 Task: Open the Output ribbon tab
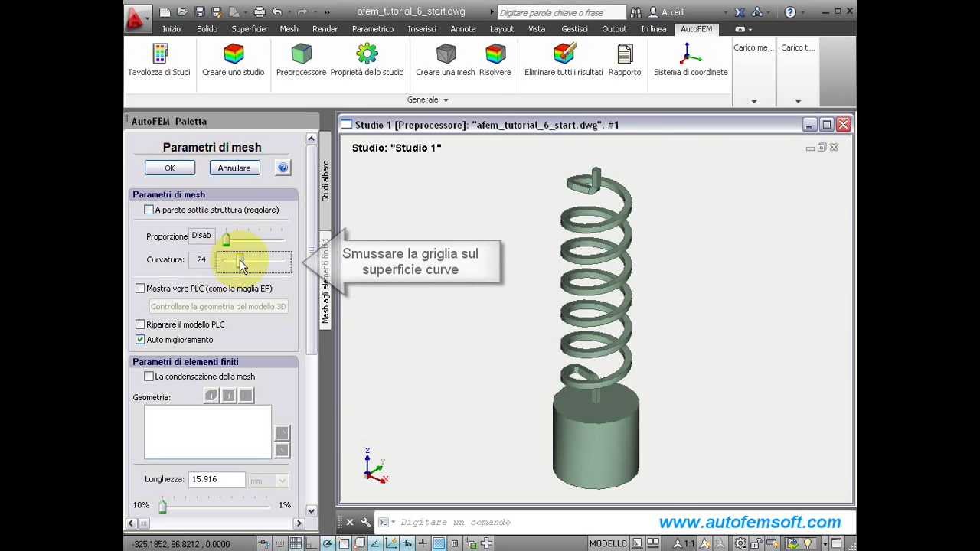(614, 29)
